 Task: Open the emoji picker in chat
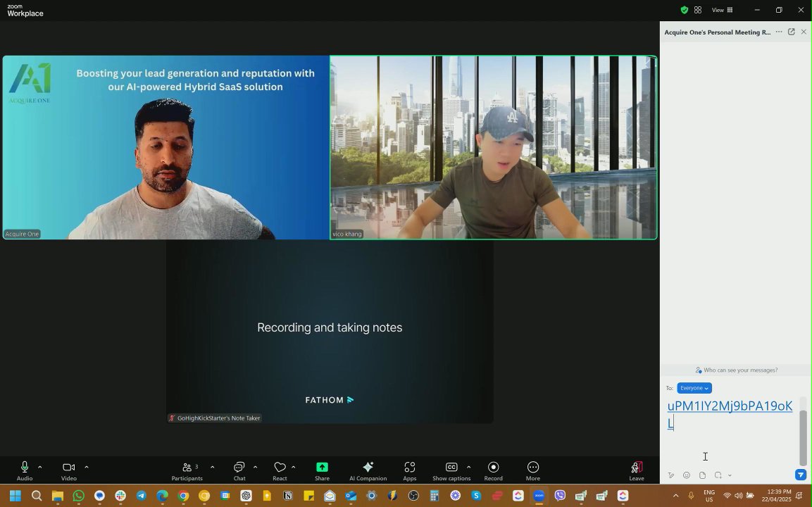pyautogui.click(x=687, y=475)
